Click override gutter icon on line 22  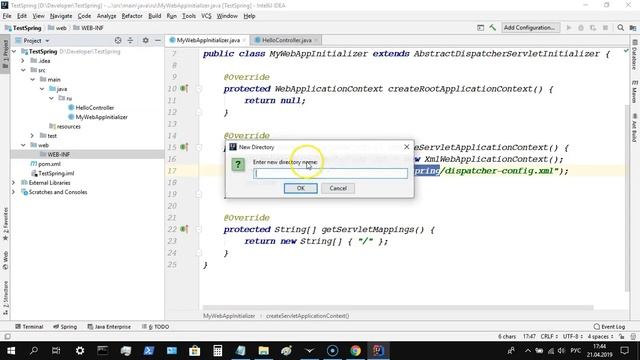tap(184, 229)
